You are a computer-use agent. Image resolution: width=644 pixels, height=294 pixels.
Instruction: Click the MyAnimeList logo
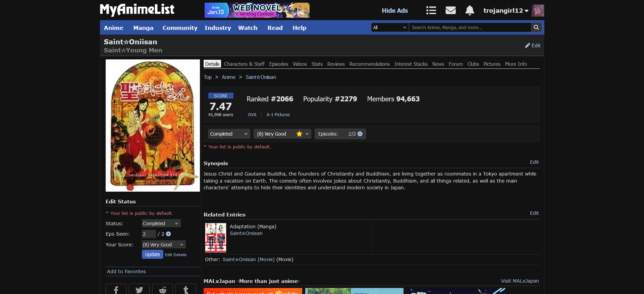tap(137, 10)
